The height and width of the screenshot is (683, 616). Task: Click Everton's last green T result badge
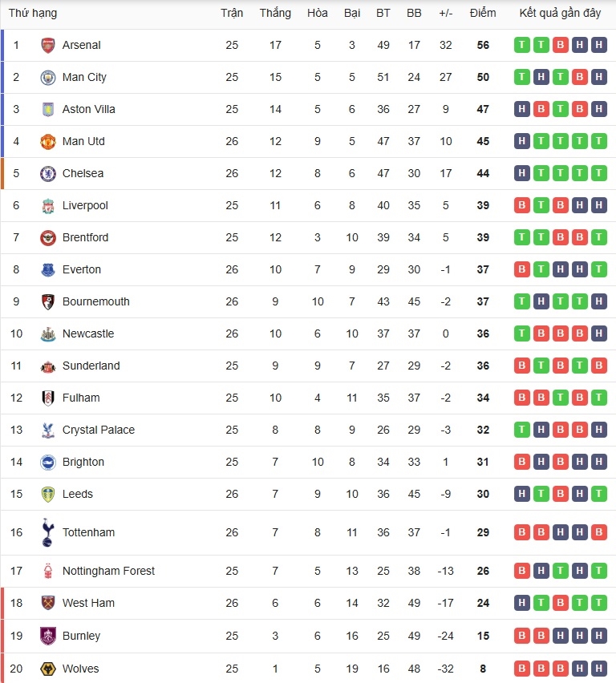[x=598, y=269]
